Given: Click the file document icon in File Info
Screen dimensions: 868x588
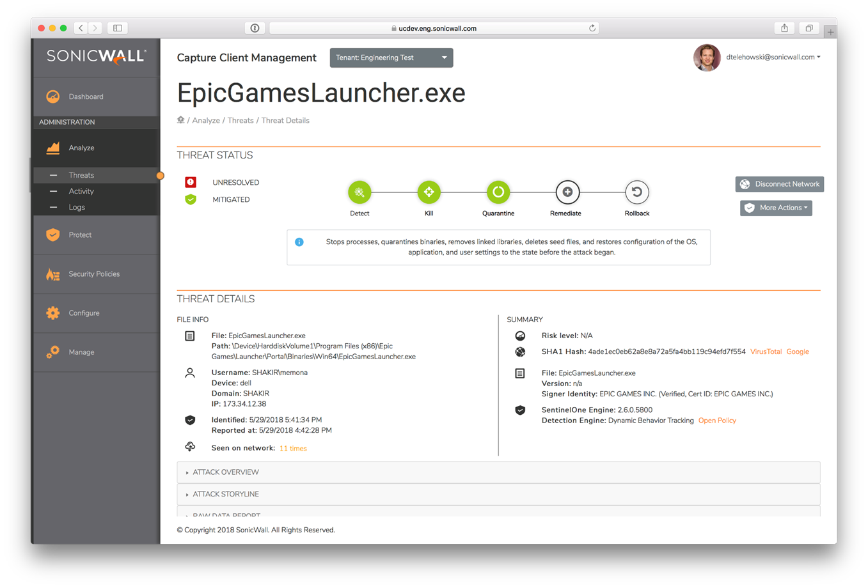Looking at the screenshot, I should click(190, 336).
